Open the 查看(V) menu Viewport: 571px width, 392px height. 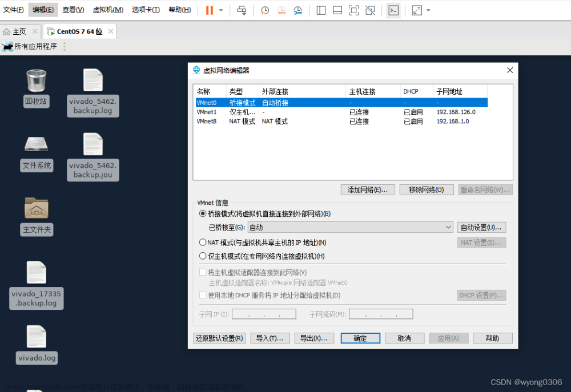point(73,10)
